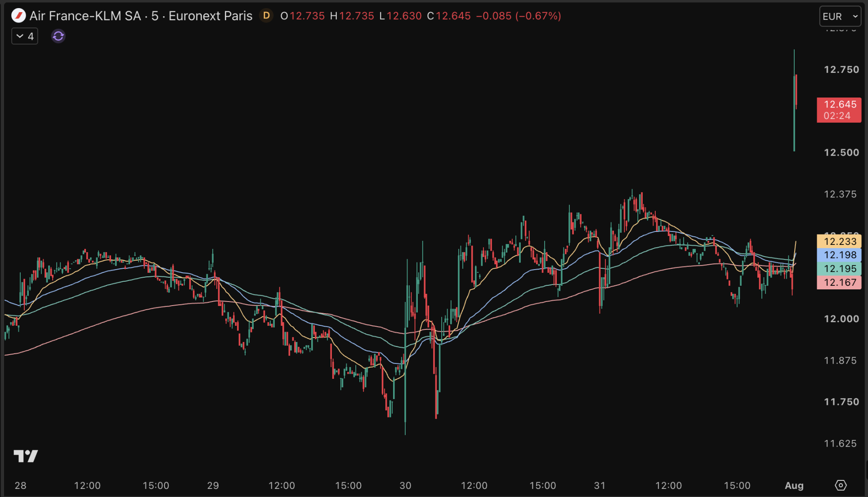Click the 30 date label on time axis
The image size is (868, 497).
(x=406, y=485)
